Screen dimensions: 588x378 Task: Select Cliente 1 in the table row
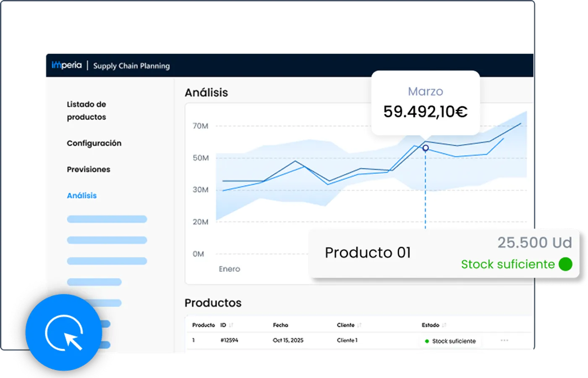pos(347,340)
